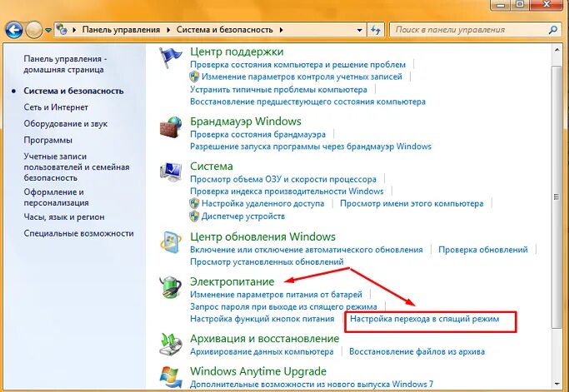569x392 pixels.
Task: Open Оборудование и звук category
Action: tap(66, 124)
